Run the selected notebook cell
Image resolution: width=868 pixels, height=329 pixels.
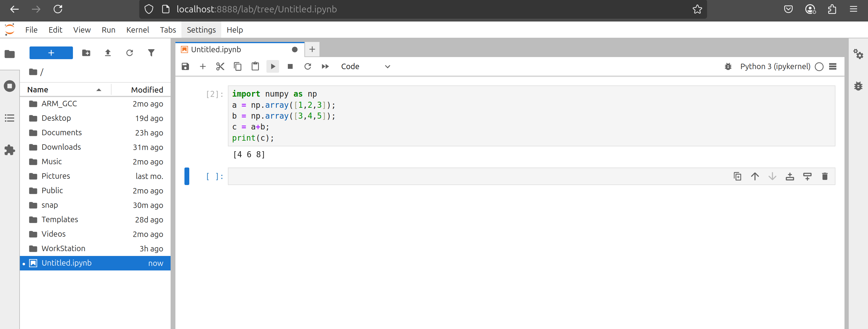tap(273, 66)
